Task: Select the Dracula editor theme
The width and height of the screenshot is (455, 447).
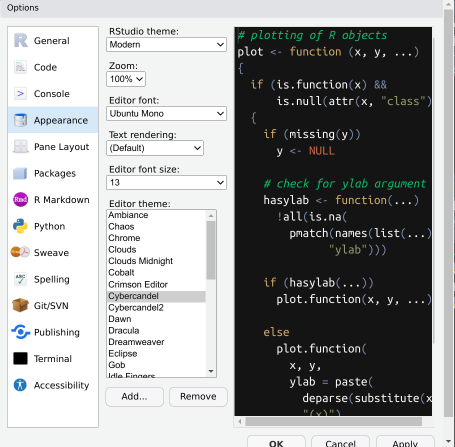Action: (x=156, y=331)
